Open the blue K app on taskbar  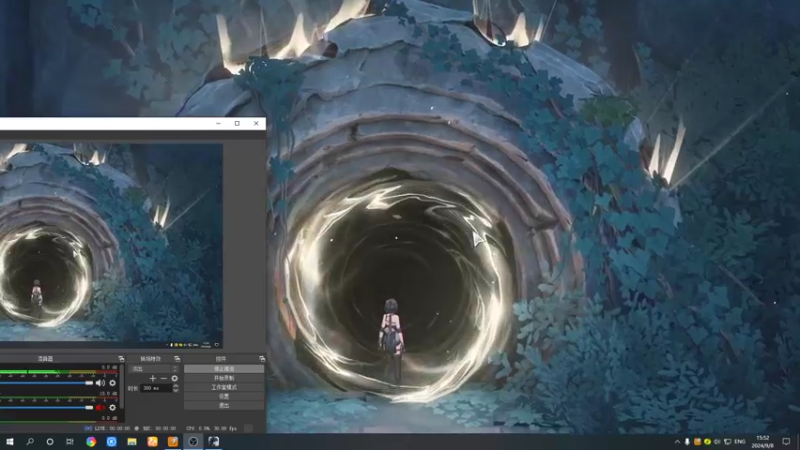pyautogui.click(x=111, y=441)
